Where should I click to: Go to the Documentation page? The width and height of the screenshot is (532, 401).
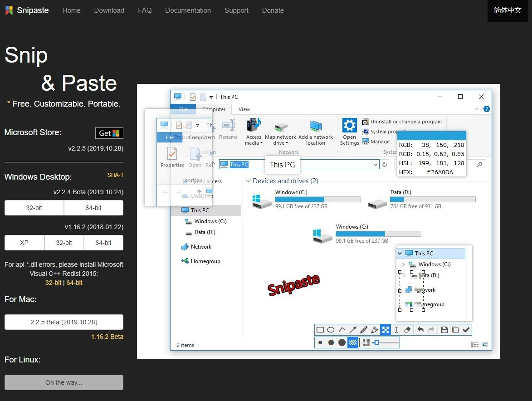coord(188,10)
